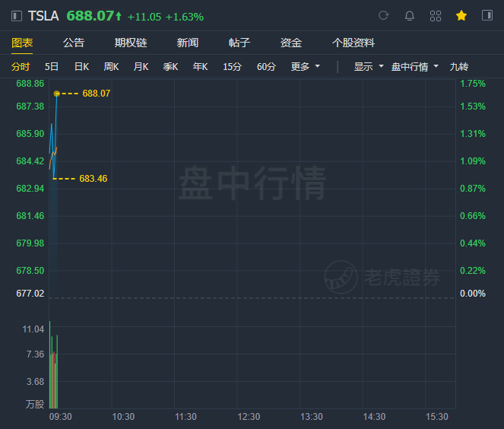Screen dimensions: 504x429
Task: Open the 盘中行情 session dropdown
Action: [x=414, y=67]
